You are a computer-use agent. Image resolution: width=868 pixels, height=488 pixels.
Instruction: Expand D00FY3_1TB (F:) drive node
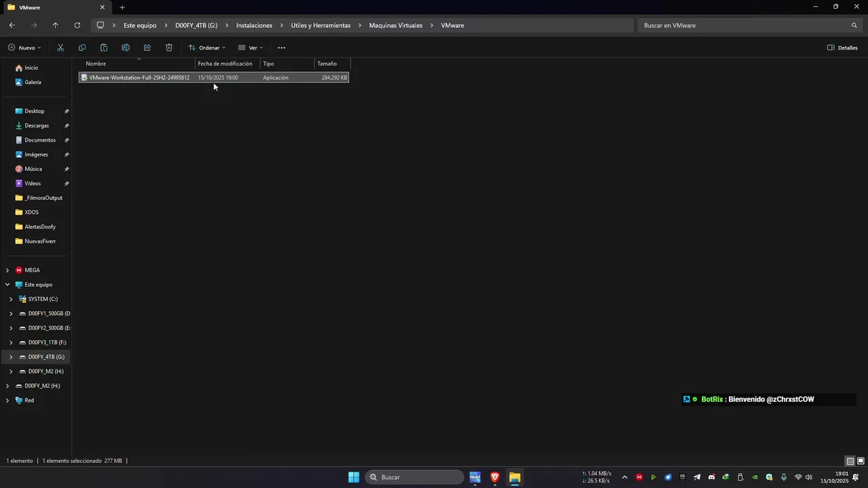(x=11, y=342)
